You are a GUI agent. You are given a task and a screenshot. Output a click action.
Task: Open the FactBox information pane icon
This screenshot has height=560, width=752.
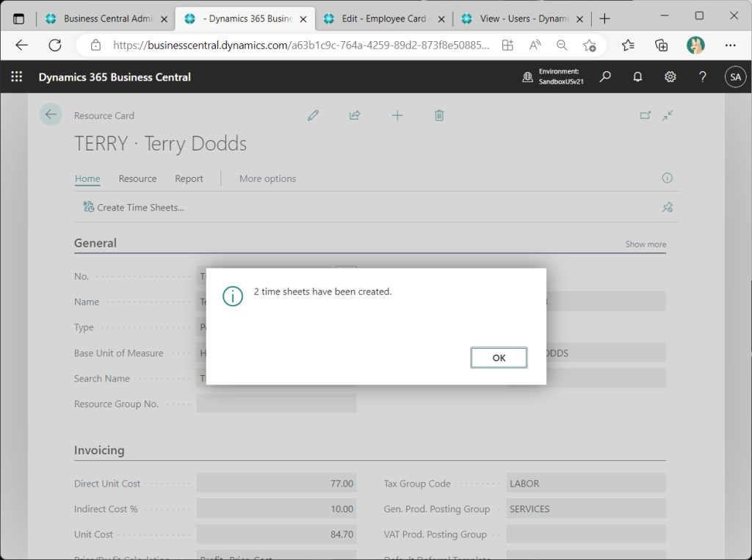coord(667,178)
